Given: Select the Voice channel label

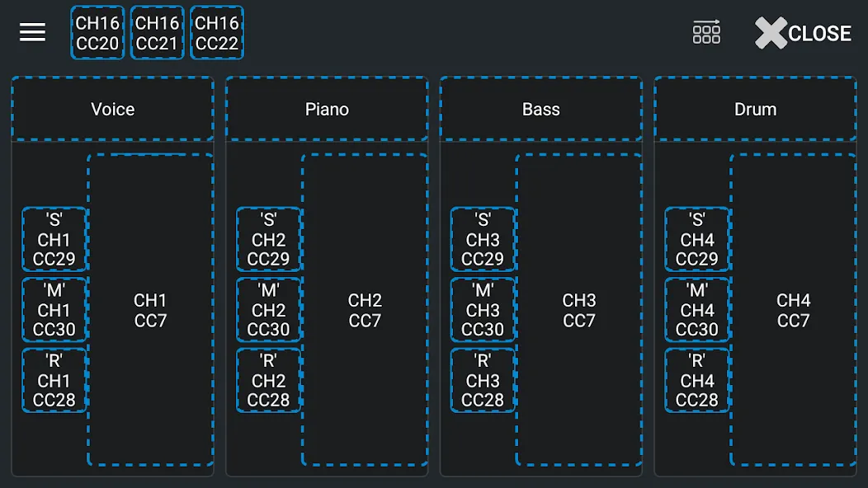Looking at the screenshot, I should (113, 109).
